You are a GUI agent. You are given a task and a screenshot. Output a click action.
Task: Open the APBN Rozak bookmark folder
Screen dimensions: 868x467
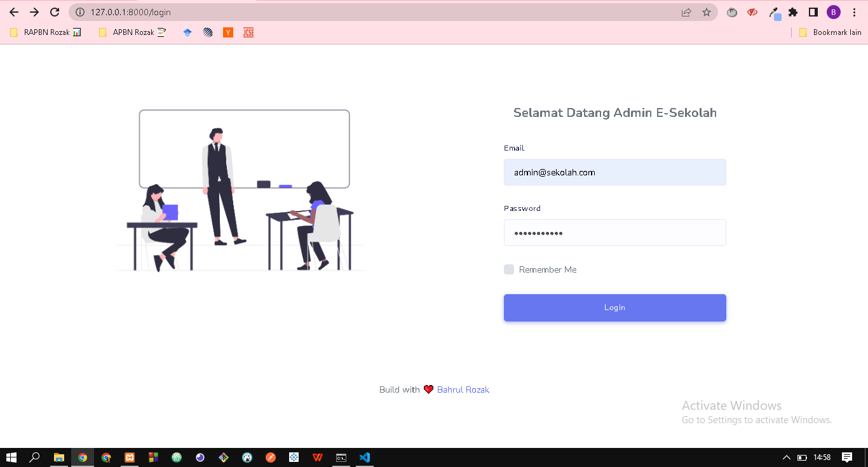[x=132, y=32]
